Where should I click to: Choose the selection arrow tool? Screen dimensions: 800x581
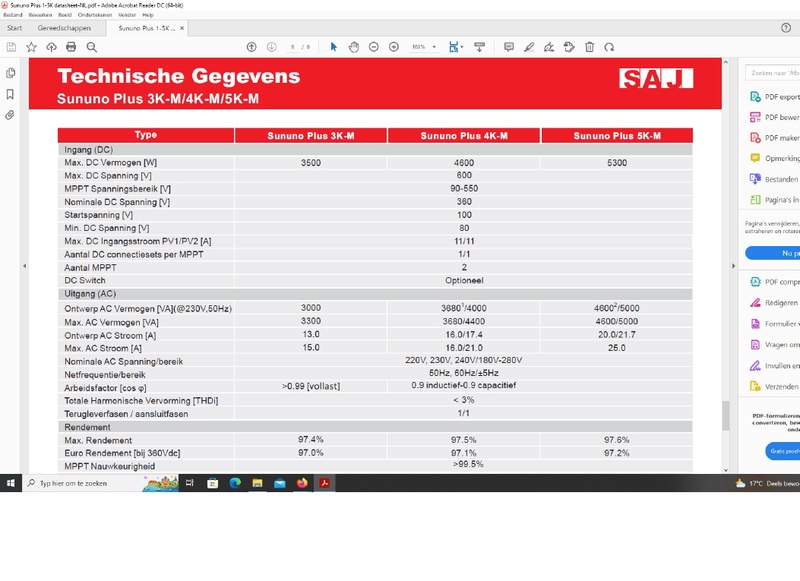pos(334,47)
